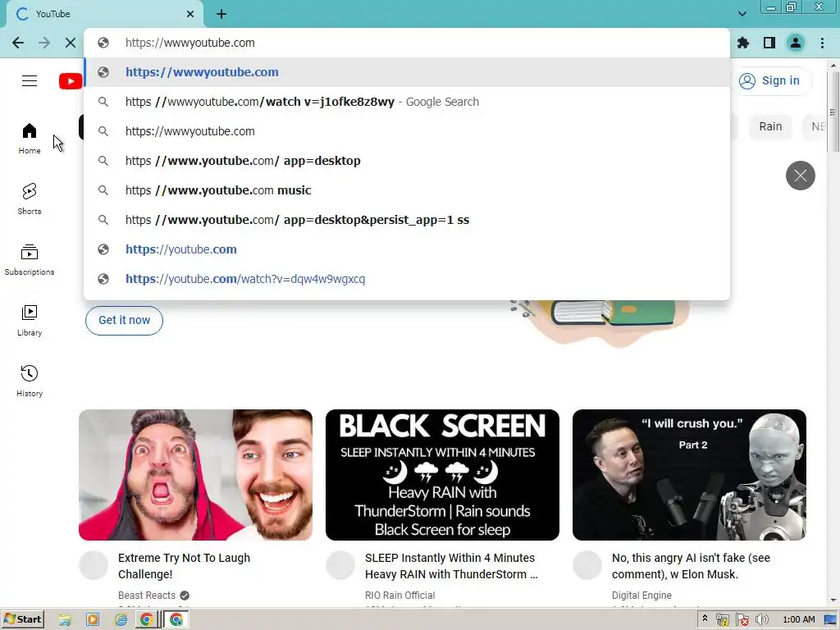Open the Windows Start button
This screenshot has width=840, height=630.
[x=22, y=619]
